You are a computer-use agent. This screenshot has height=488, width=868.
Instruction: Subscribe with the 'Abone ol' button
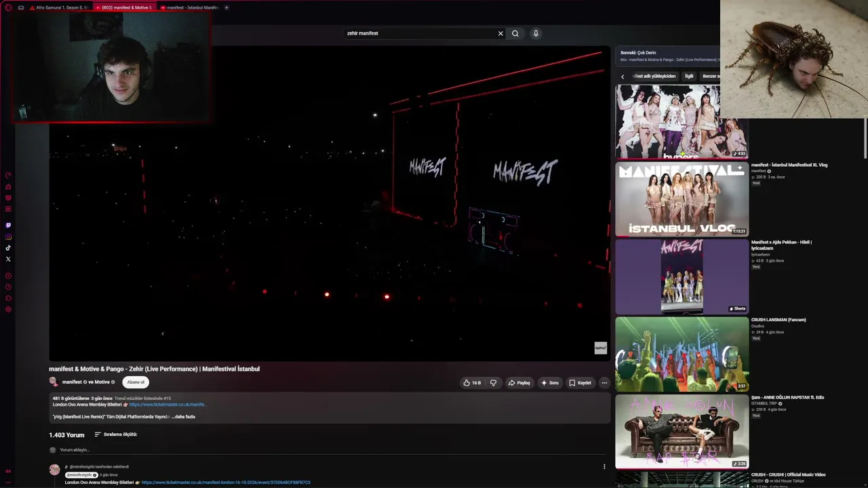[136, 382]
